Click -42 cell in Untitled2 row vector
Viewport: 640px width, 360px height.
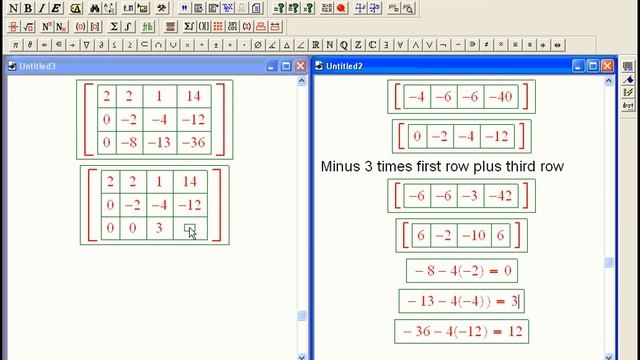(501, 196)
